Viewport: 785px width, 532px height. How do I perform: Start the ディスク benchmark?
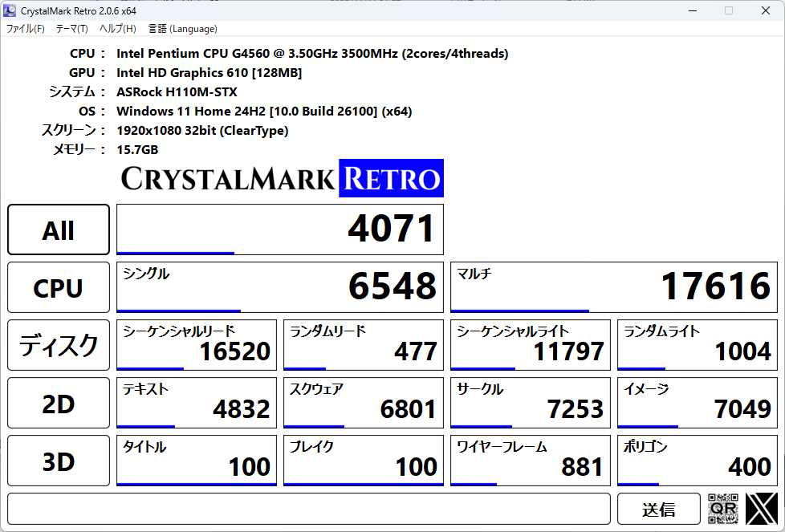pyautogui.click(x=59, y=345)
